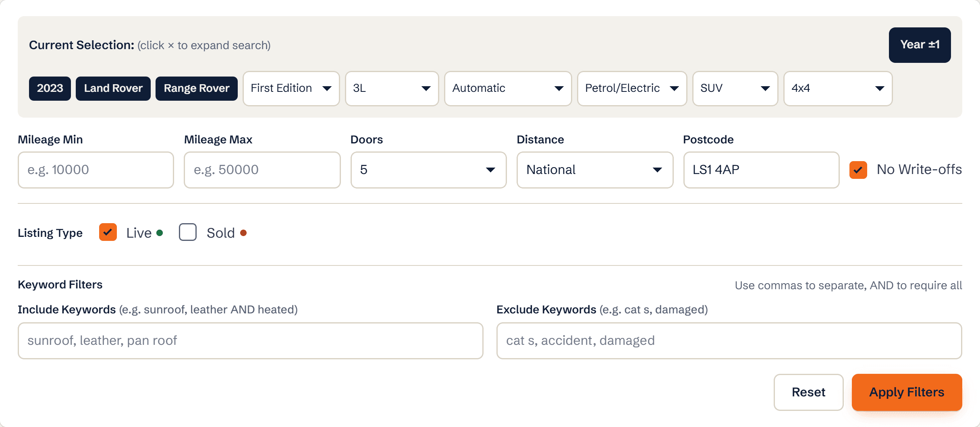Open the First Edition trim dropdown
The image size is (980, 427).
(x=291, y=88)
